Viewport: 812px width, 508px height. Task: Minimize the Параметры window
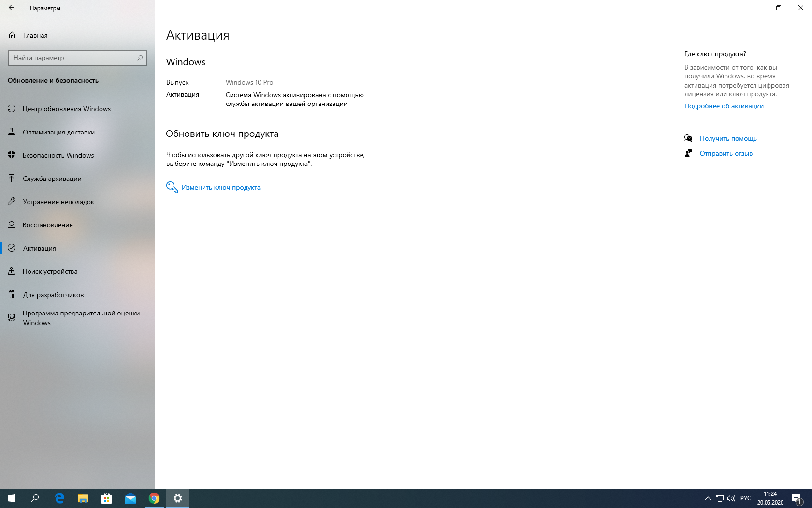coord(756,8)
